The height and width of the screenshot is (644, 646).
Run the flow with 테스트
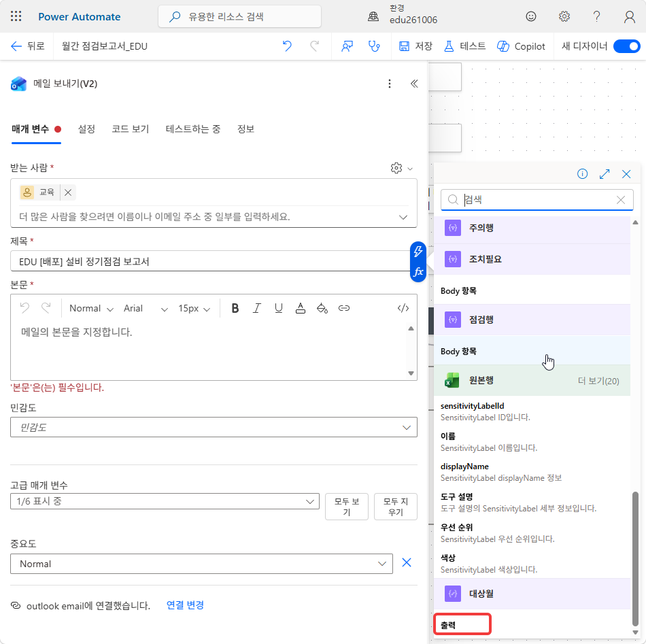pos(464,46)
